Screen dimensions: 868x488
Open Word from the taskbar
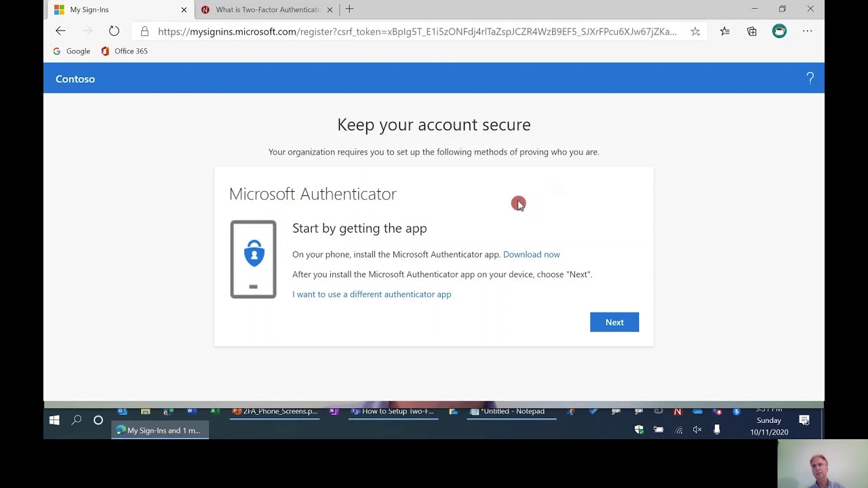191,411
